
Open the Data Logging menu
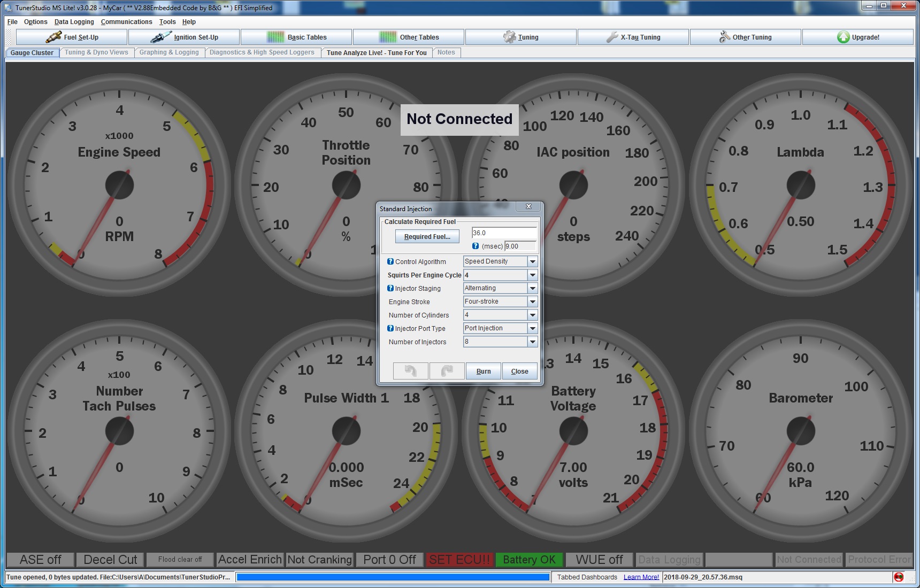(74, 22)
